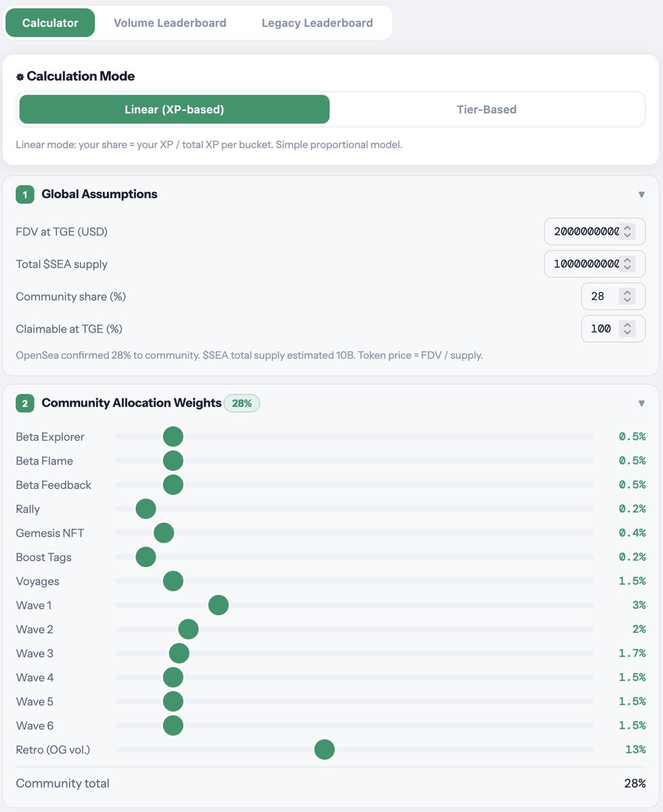
Task: Click the 28% badge next to Allocation Weights
Action: click(242, 403)
